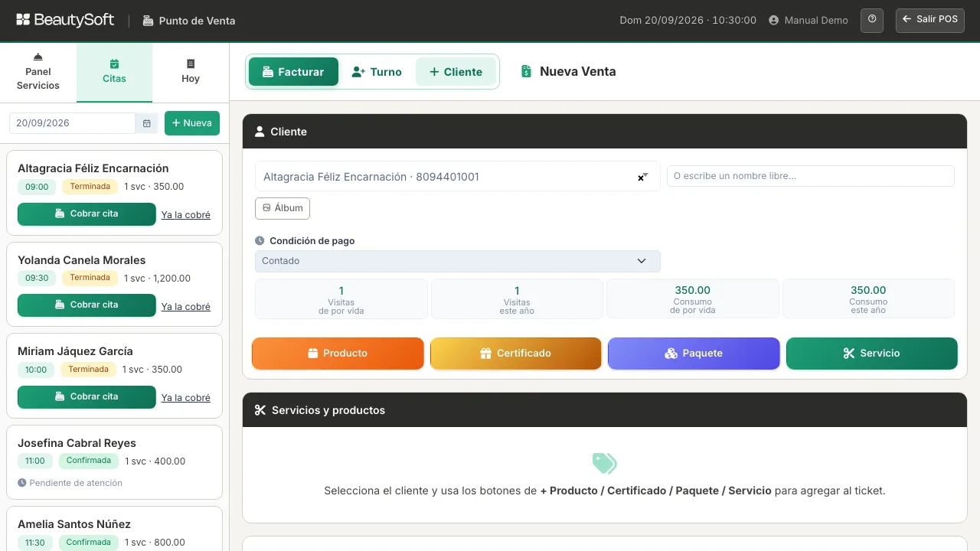This screenshot has height=551, width=980.
Task: Create a new appointment with Nueva
Action: tap(192, 123)
